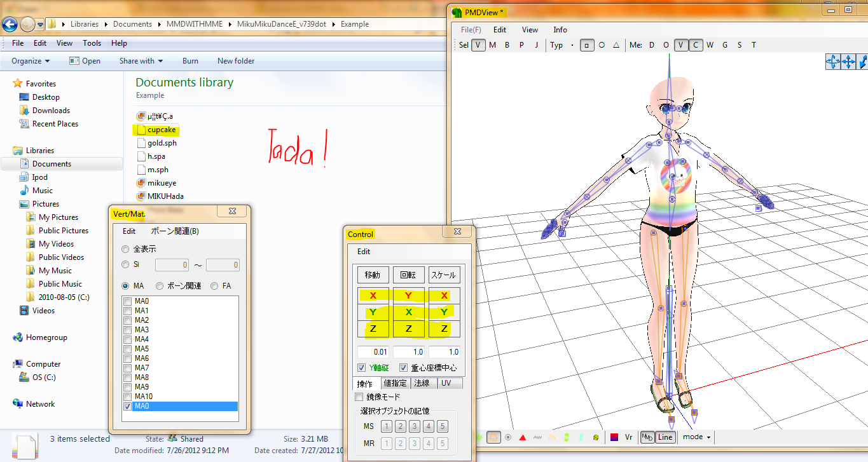Open the Share with dropdown
Screen dimensions: 868x462
pos(141,61)
